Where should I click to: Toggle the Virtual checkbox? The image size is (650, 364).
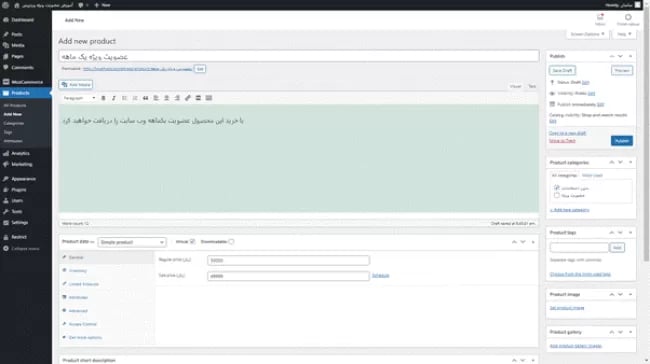(192, 242)
